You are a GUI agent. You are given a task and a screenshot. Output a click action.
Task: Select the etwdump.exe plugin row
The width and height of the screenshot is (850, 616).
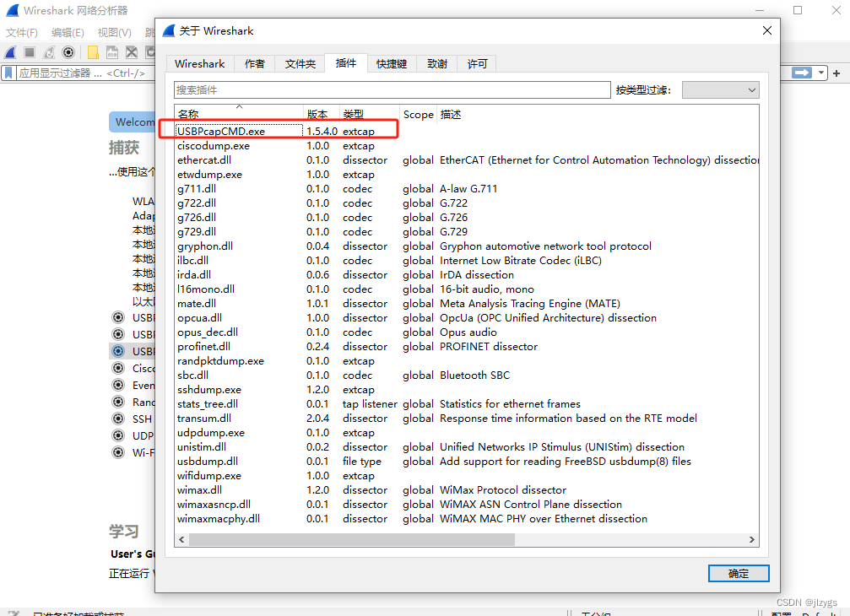(x=467, y=175)
